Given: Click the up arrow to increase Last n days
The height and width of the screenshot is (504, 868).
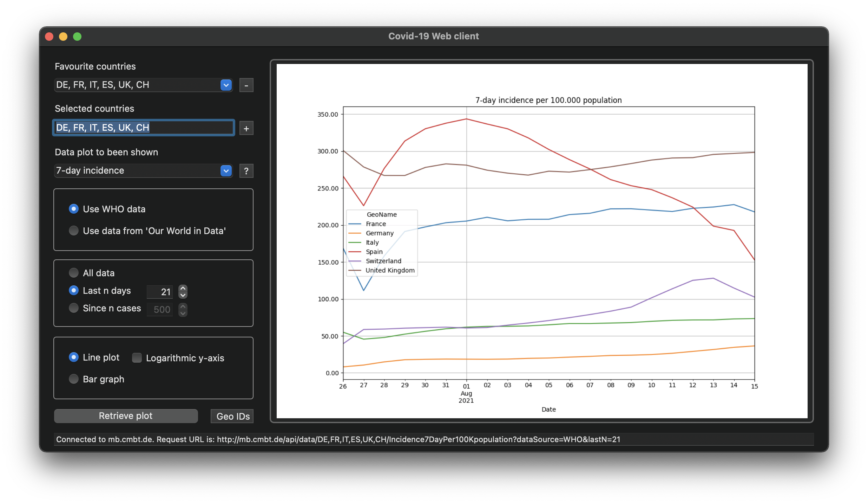Looking at the screenshot, I should [183, 287].
